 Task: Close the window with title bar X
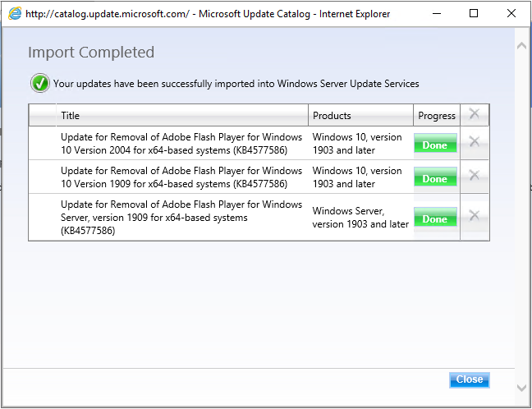(511, 14)
